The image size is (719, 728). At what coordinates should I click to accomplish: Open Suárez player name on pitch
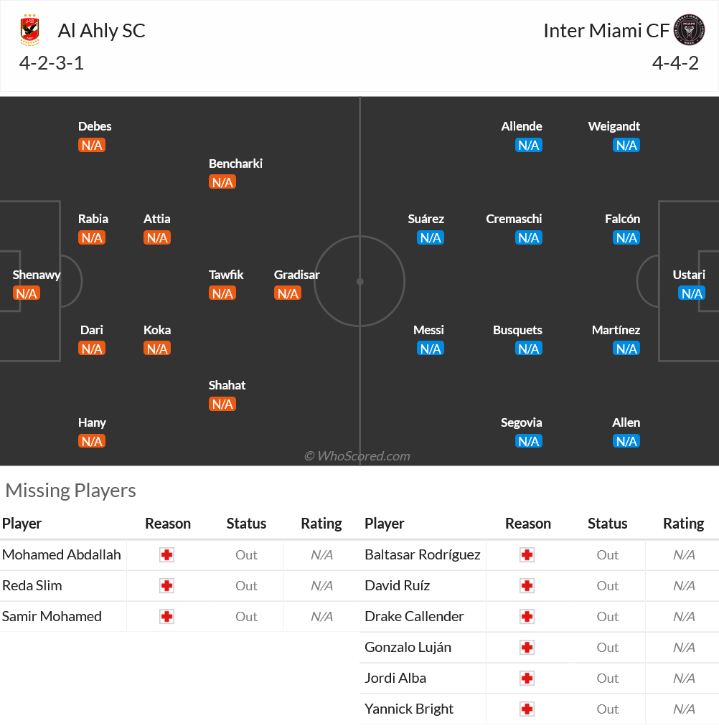pyautogui.click(x=426, y=219)
